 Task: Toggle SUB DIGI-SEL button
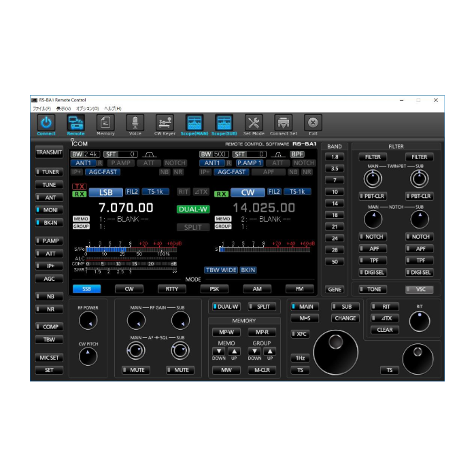(420, 273)
